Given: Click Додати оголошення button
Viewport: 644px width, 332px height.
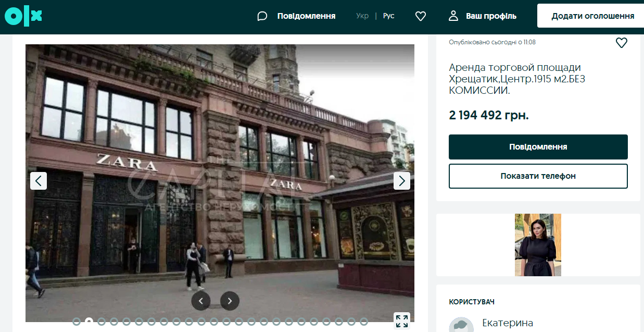Looking at the screenshot, I should (592, 16).
